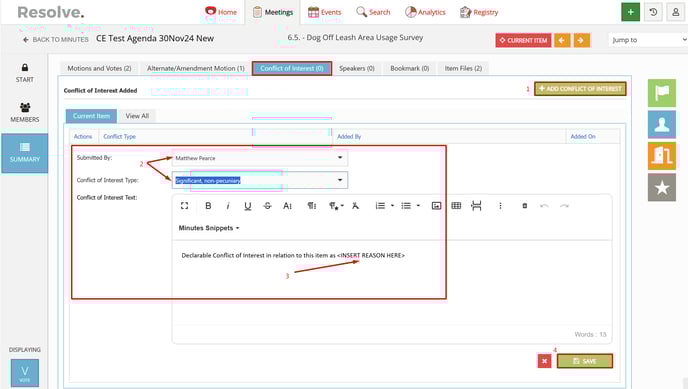Cancel with the red X button
The image size is (688, 389).
pos(544,361)
